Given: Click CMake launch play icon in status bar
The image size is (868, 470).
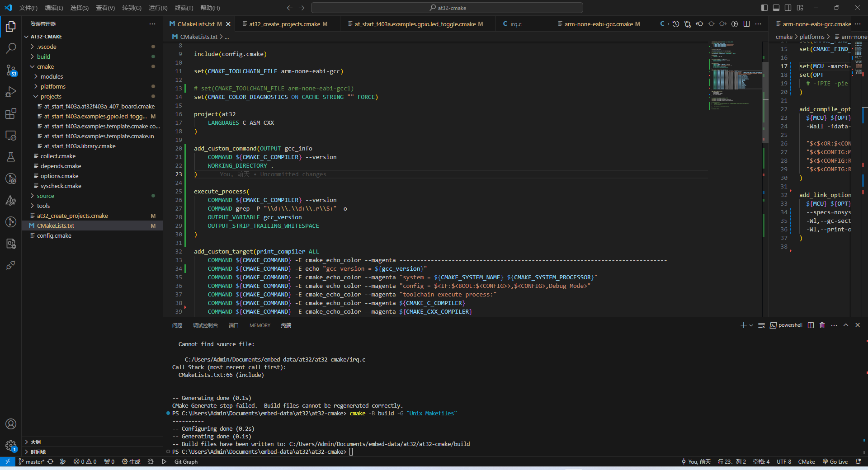Looking at the screenshot, I should [x=164, y=462].
